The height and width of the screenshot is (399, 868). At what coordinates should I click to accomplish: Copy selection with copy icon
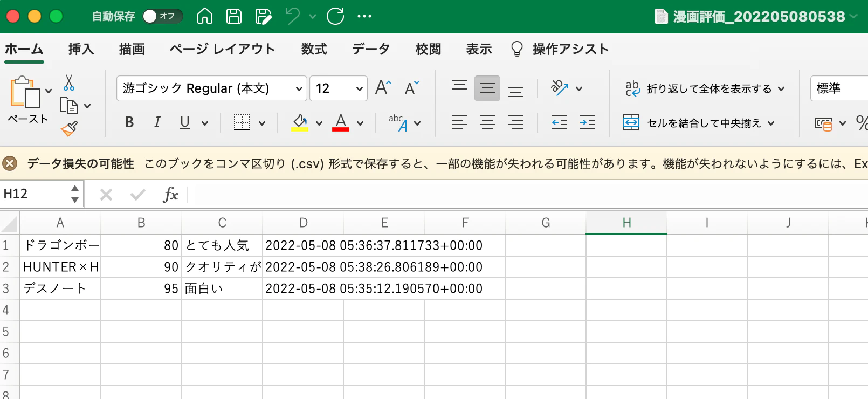(x=69, y=106)
